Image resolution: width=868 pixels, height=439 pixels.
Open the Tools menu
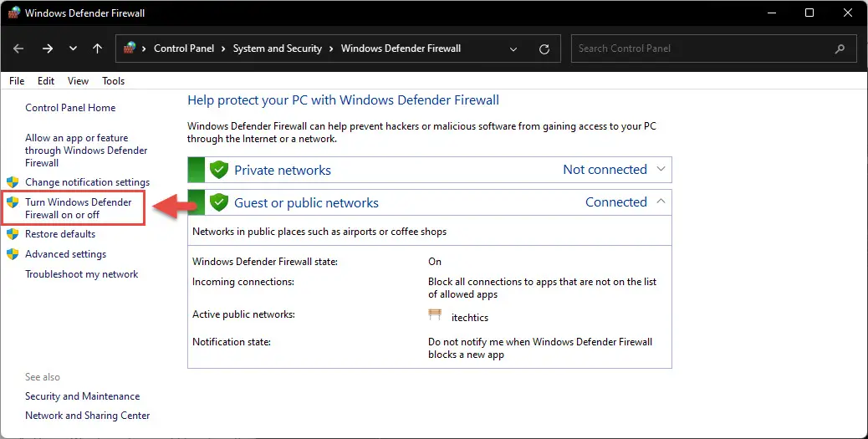point(113,81)
